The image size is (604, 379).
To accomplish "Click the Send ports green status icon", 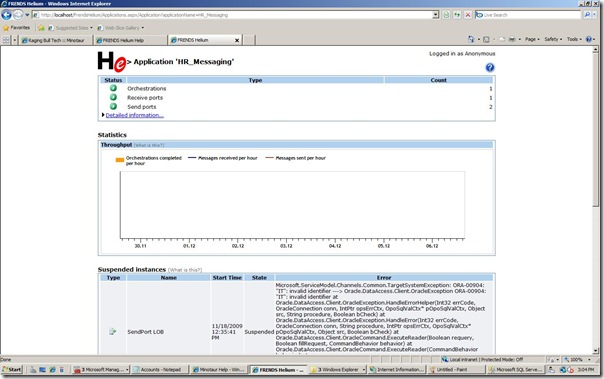I will coord(113,107).
